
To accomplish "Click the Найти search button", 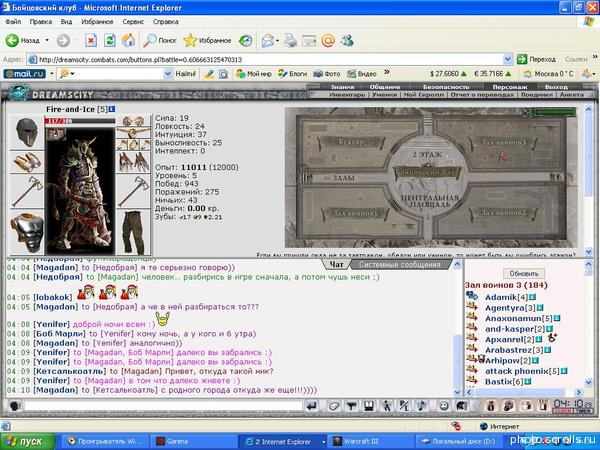I will pyautogui.click(x=186, y=74).
